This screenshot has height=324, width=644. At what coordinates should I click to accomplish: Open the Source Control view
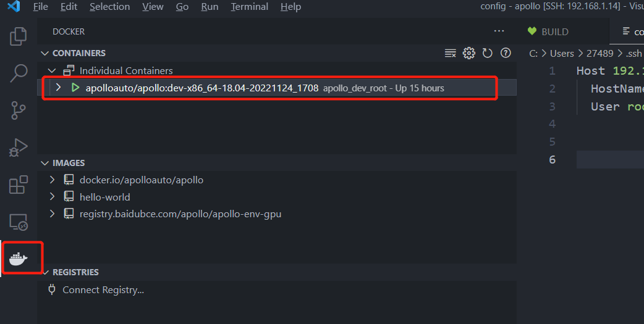click(x=18, y=110)
